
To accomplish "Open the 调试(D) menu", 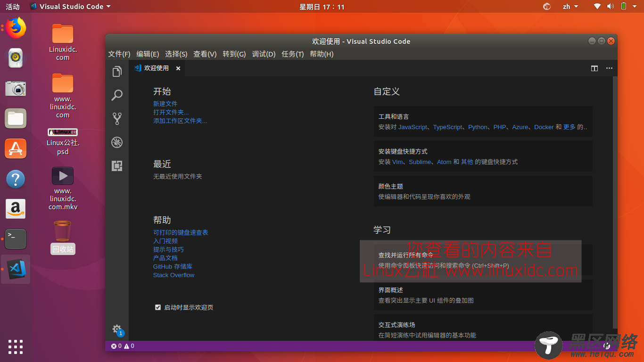I will 264,54.
